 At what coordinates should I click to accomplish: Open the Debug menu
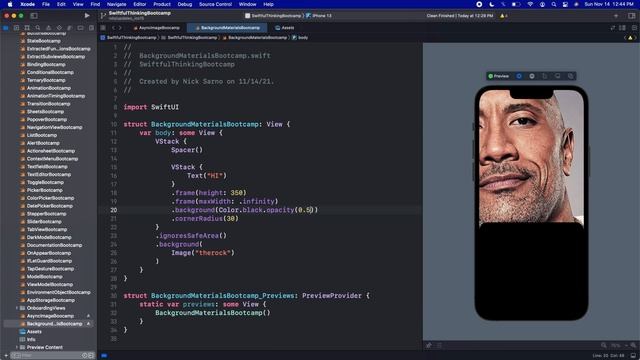[x=184, y=4]
